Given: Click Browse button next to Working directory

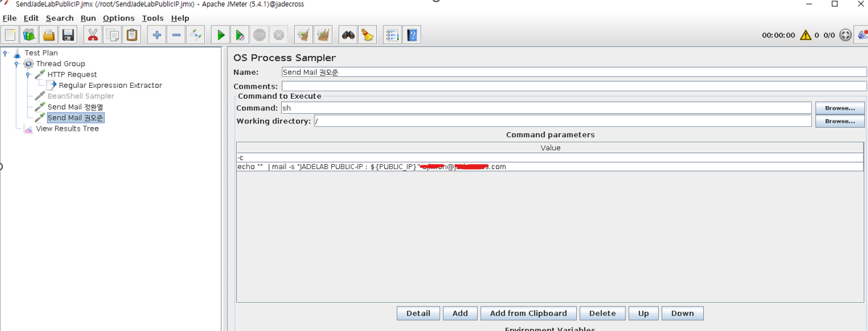Looking at the screenshot, I should [x=840, y=120].
